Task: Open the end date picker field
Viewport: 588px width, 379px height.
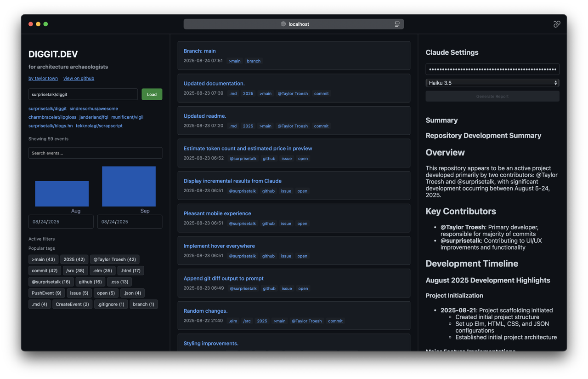Action: pos(130,222)
